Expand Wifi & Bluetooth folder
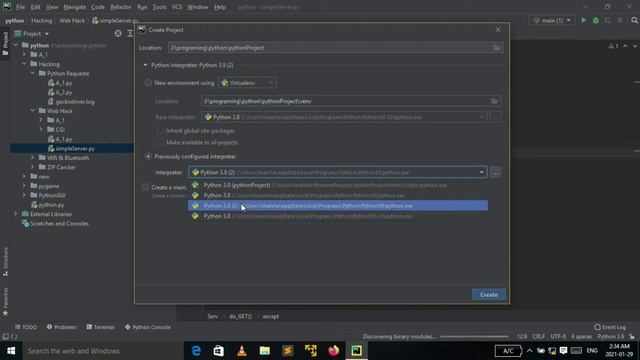 33,158
